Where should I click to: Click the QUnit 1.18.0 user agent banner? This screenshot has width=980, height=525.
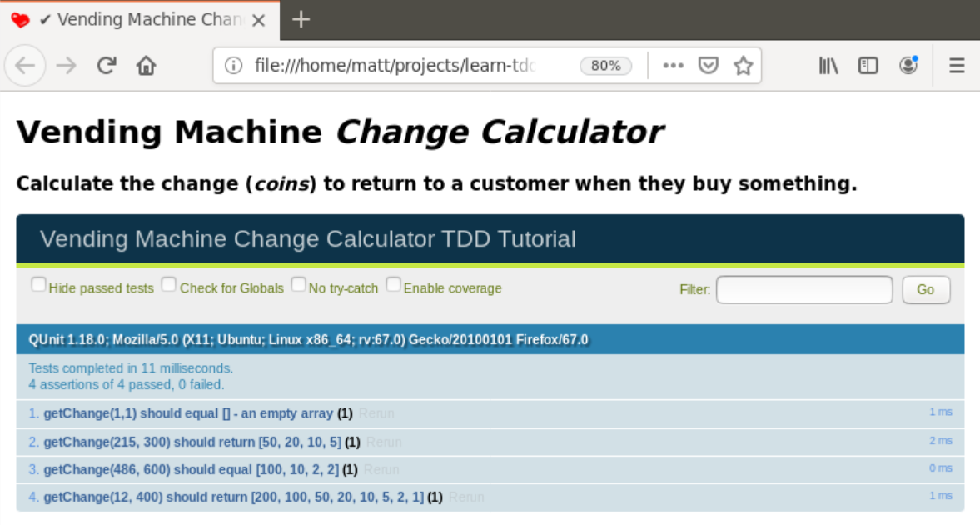click(x=490, y=339)
